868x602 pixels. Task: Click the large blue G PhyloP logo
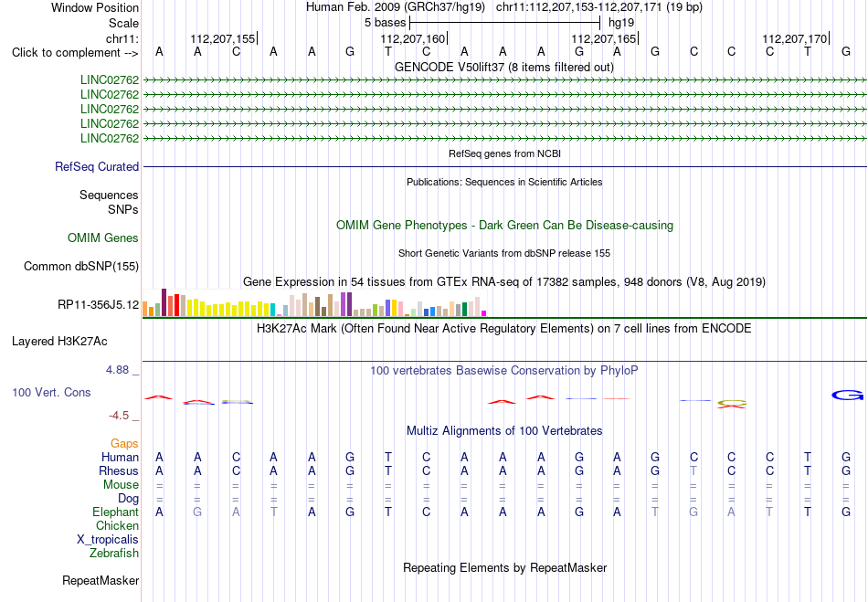(848, 395)
